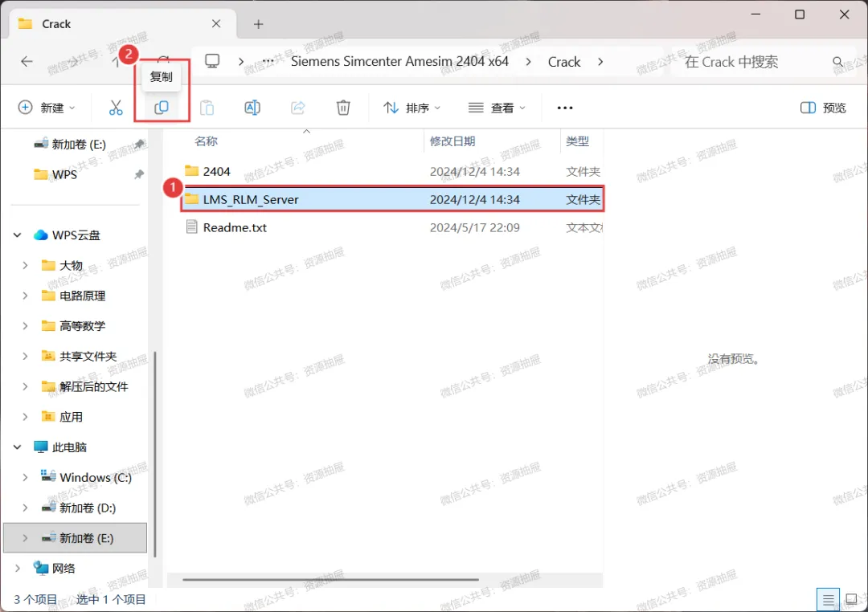Expand the 高等数学 folder node
The width and height of the screenshot is (868, 612).
(25, 326)
